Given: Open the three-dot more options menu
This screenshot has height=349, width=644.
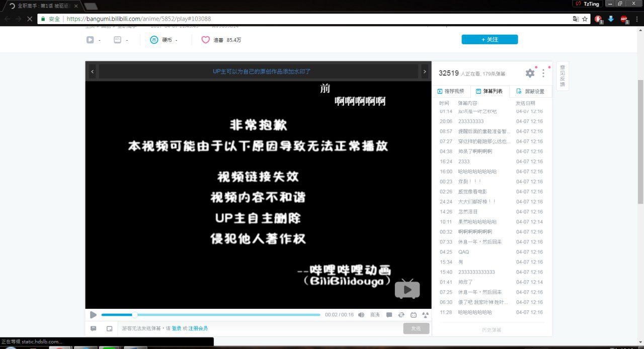Looking at the screenshot, I should pos(543,73).
